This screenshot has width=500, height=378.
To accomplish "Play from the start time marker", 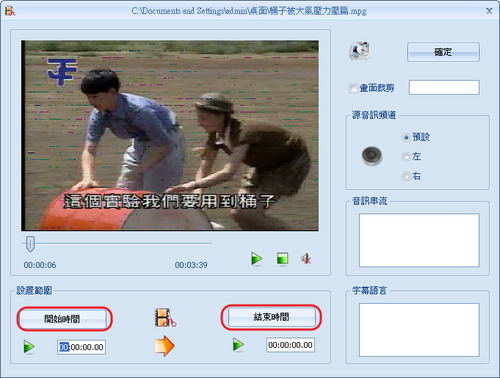I will pyautogui.click(x=29, y=347).
